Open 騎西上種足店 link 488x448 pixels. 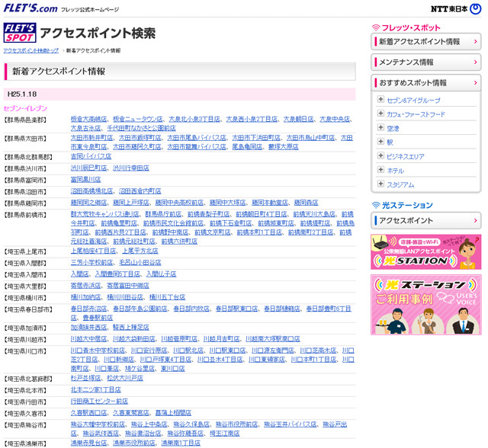coord(131,328)
